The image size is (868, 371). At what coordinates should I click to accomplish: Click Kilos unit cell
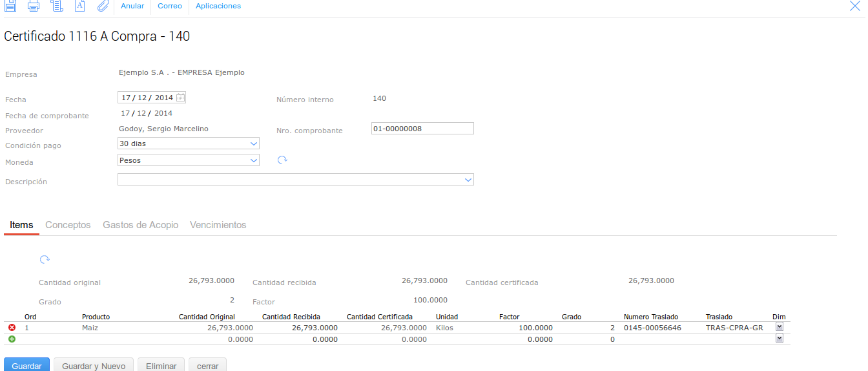pyautogui.click(x=445, y=328)
